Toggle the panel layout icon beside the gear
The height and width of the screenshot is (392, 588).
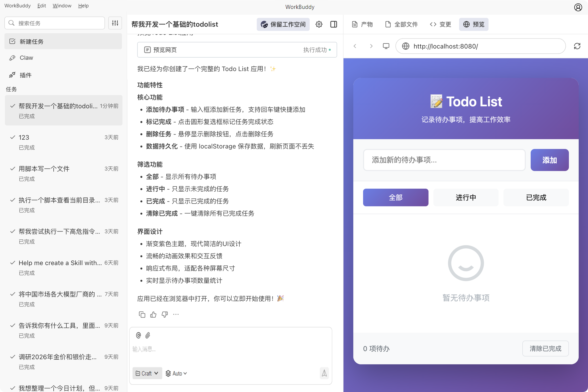pos(334,24)
